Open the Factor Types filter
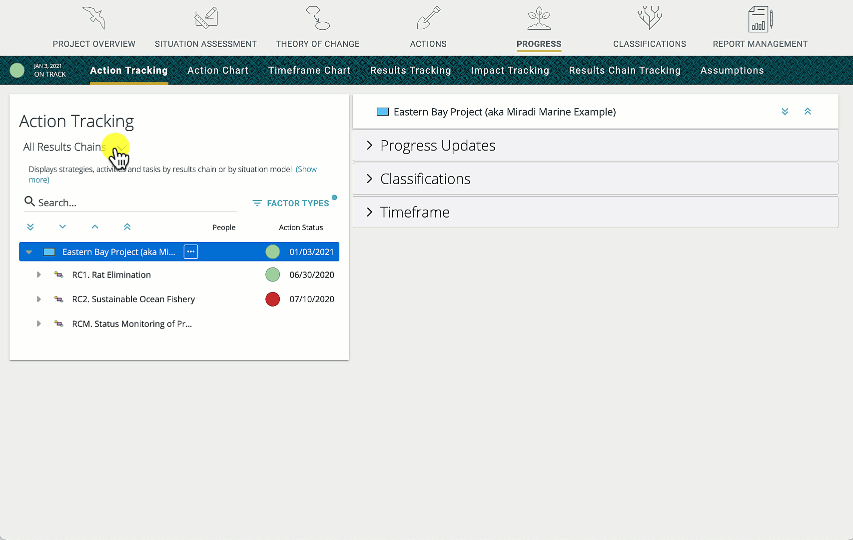 coord(291,203)
